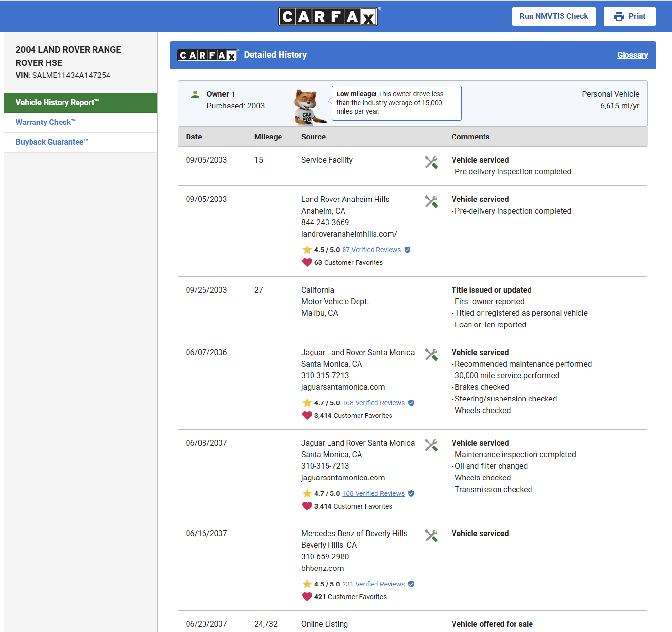Open the 231 Verified Reviews link

tap(373, 584)
